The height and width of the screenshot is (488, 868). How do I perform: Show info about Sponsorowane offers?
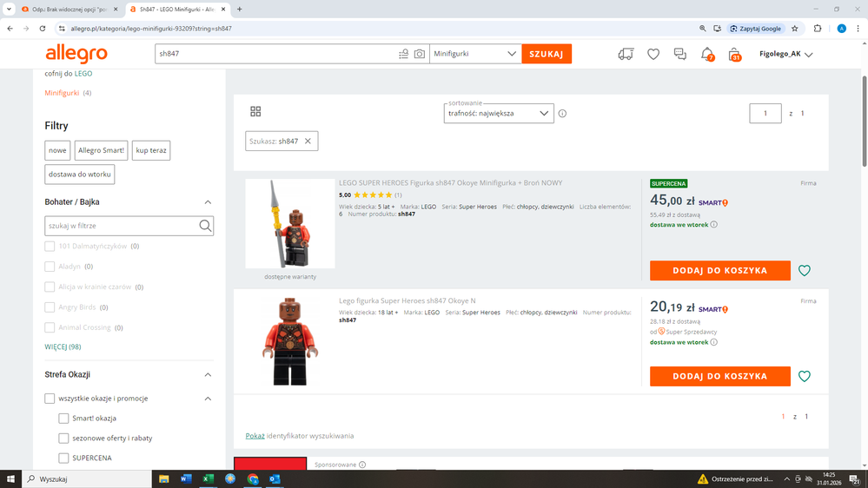tap(362, 465)
